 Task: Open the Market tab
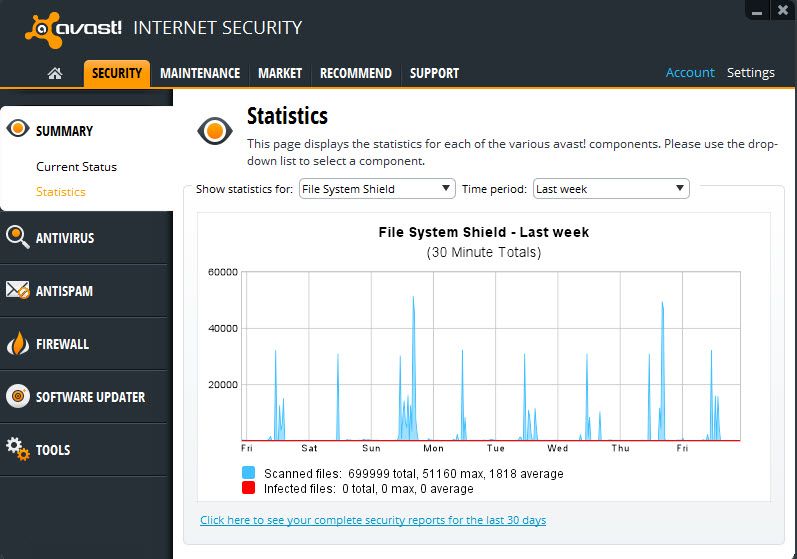tap(280, 73)
